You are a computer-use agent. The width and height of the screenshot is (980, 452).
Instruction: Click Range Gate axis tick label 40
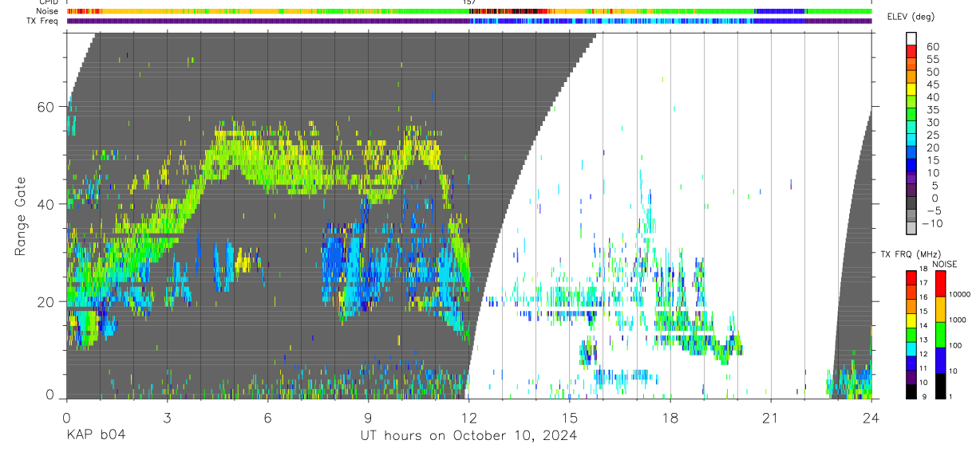[45, 204]
